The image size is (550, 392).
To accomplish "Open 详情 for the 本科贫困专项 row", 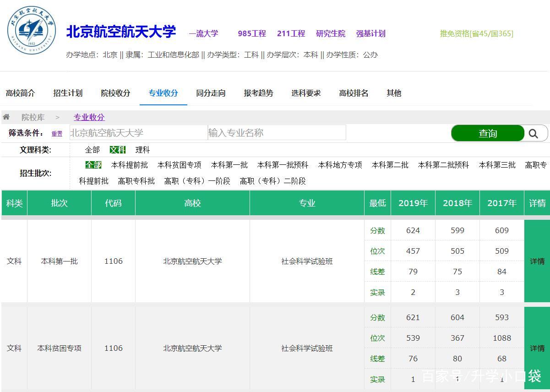I will tap(537, 348).
